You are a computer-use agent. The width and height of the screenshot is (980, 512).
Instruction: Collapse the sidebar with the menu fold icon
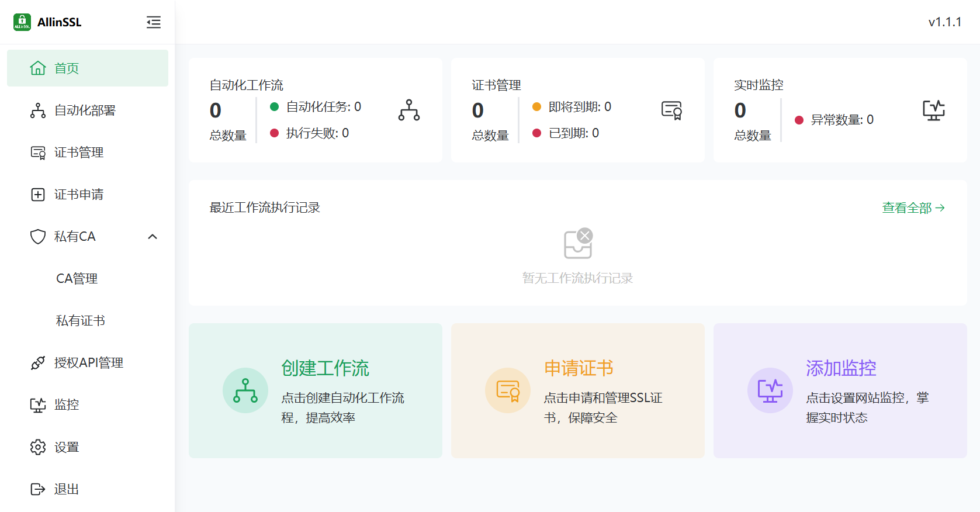click(153, 22)
